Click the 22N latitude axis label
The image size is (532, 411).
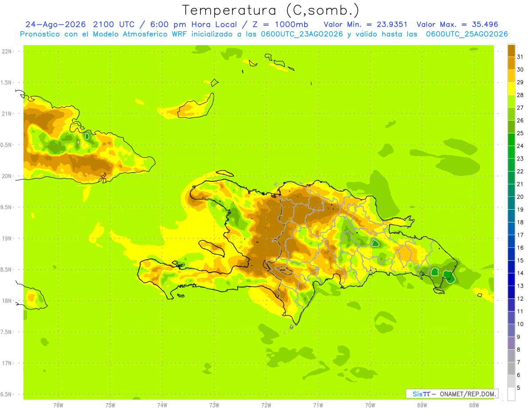(7, 51)
